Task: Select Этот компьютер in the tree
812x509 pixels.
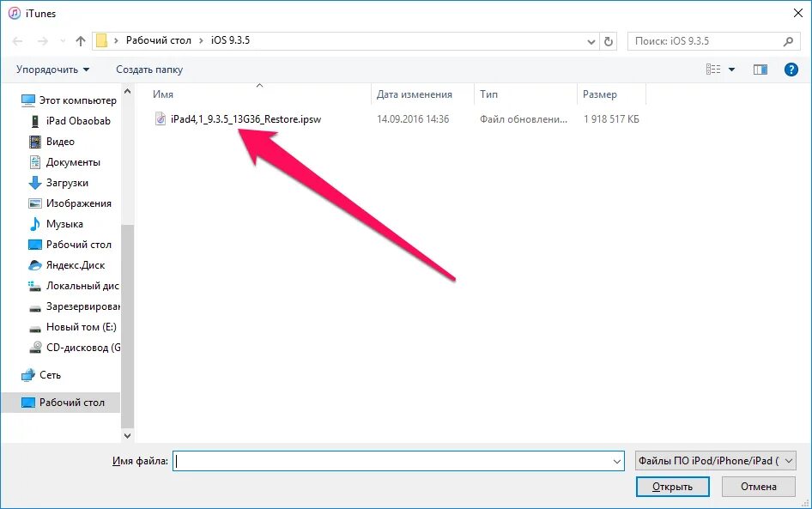Action: [x=69, y=100]
